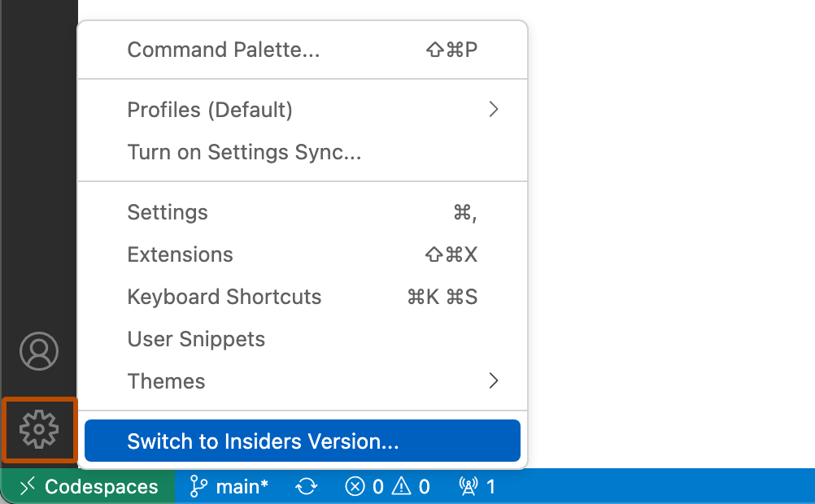Open Profiles (Default) options
Viewport: 815px width, 504px height.
pos(209,109)
